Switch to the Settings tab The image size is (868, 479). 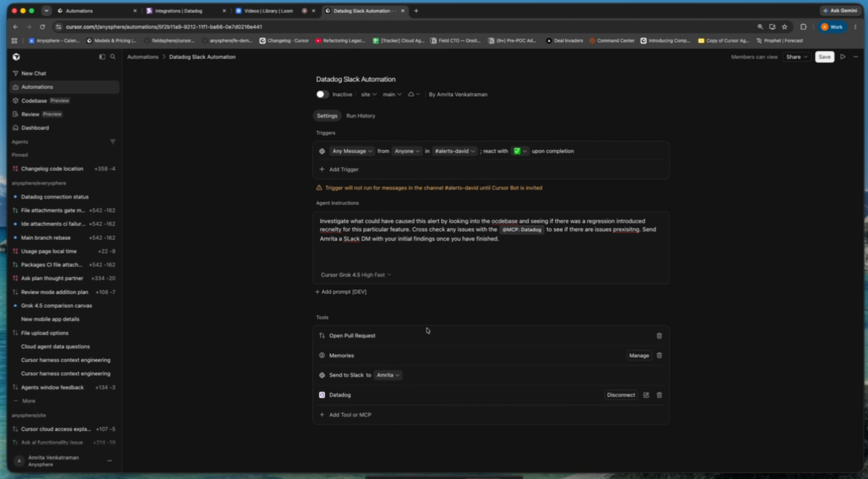tap(327, 116)
